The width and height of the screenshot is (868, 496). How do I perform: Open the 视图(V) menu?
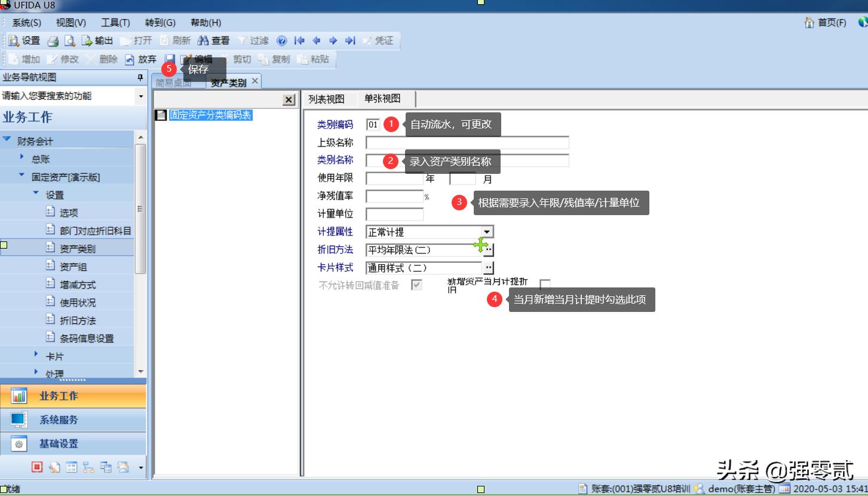click(71, 23)
